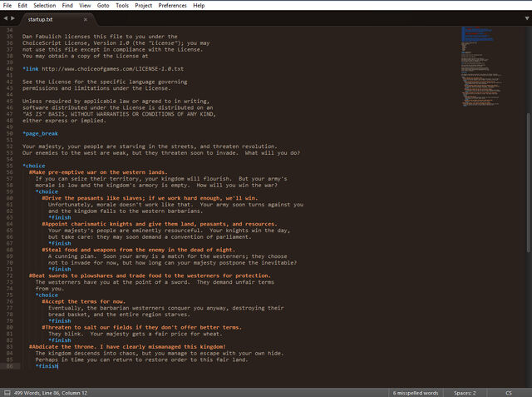Open the Edit menu

22,6
